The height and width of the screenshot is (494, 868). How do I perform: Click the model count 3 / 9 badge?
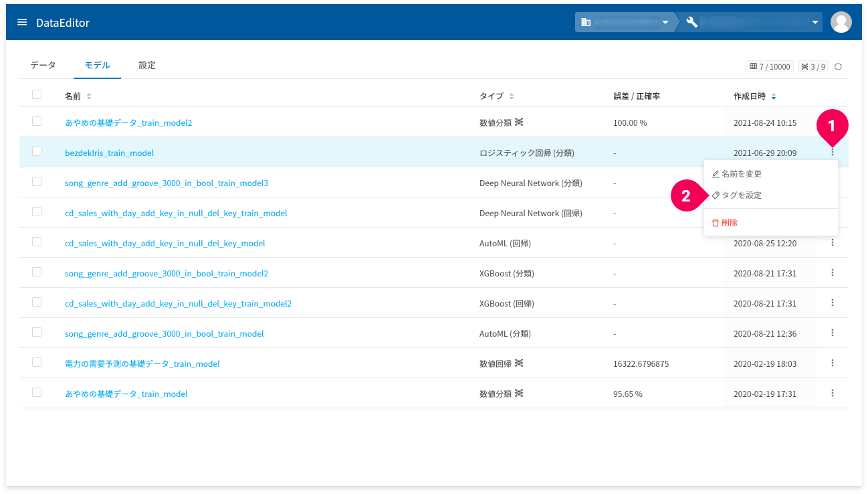pyautogui.click(x=813, y=66)
